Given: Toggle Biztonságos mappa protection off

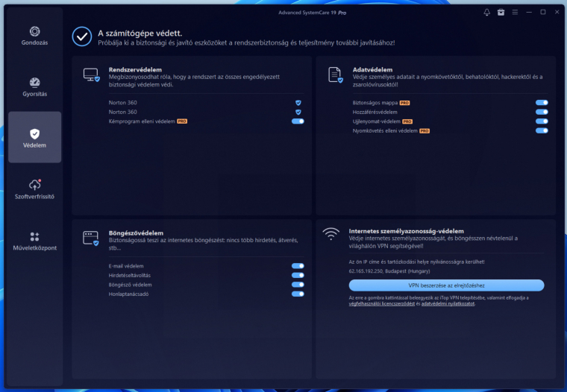Looking at the screenshot, I should coord(542,102).
